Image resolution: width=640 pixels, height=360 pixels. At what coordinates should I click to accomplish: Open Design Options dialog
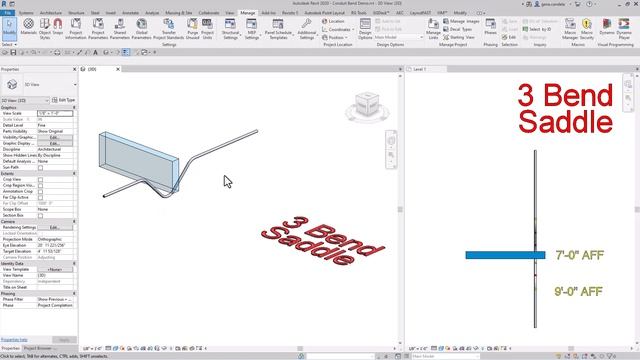365,28
